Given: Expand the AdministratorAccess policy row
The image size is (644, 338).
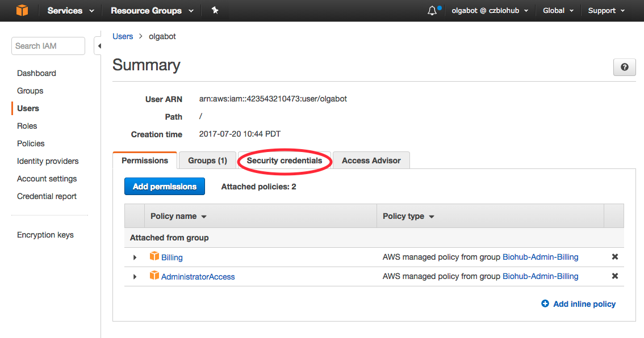Looking at the screenshot, I should [135, 277].
